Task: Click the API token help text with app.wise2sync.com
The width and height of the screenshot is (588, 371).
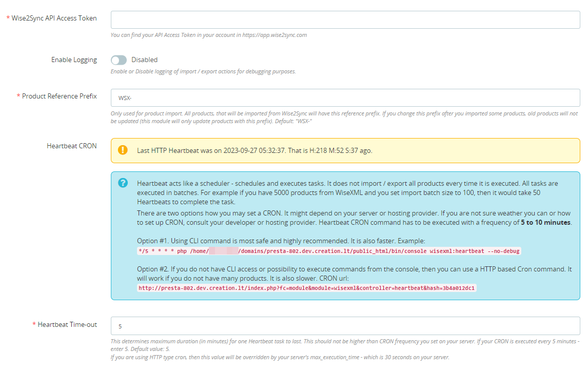Action: pyautogui.click(x=208, y=35)
